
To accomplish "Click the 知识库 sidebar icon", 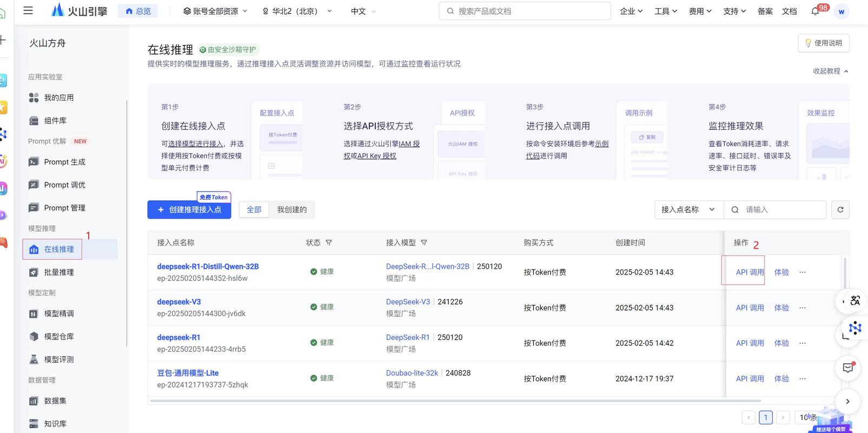I will click(34, 424).
